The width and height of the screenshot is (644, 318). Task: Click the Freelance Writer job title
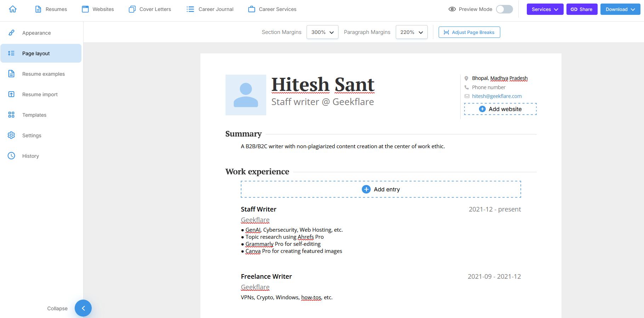point(266,277)
